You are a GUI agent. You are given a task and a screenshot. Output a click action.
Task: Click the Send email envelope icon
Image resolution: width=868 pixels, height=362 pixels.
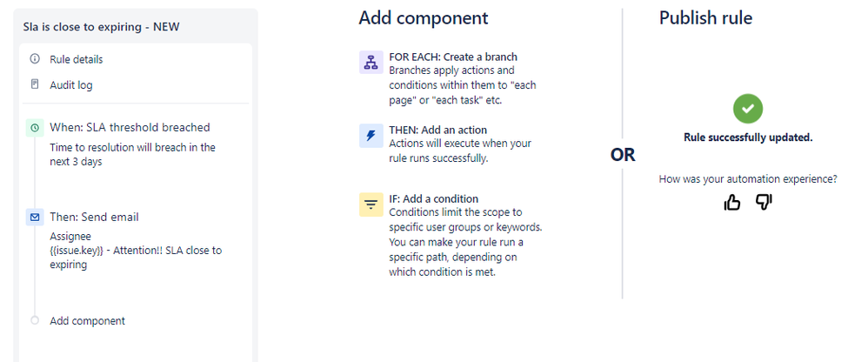pos(35,217)
